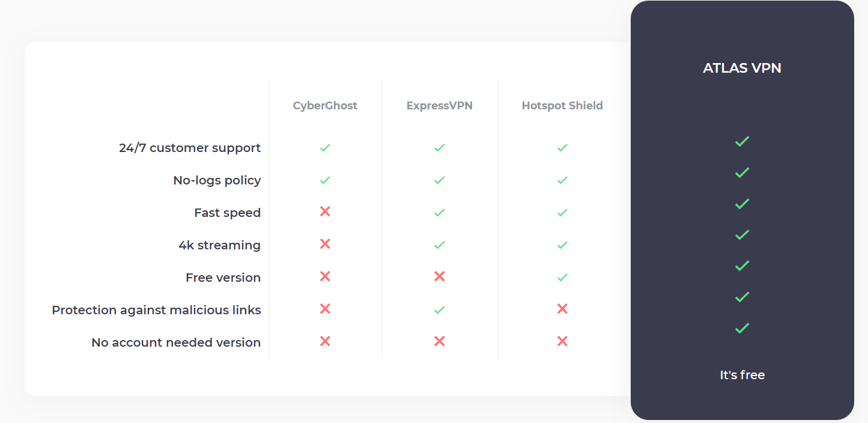Click the Protection against malicious links label
This screenshot has width=868, height=423.
[x=156, y=310]
